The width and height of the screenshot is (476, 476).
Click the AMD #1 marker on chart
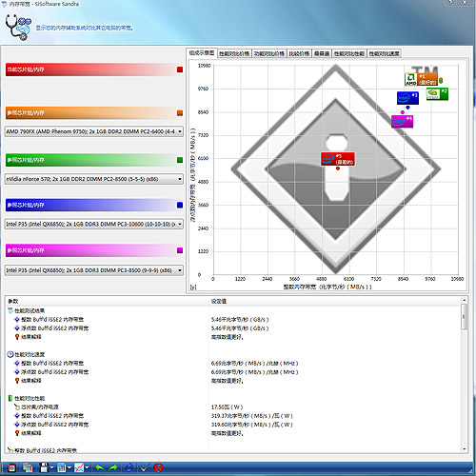point(421,79)
